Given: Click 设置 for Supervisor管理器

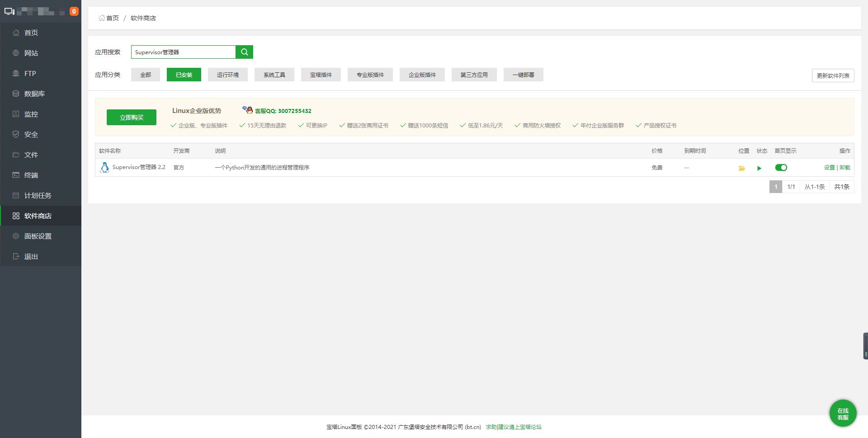Looking at the screenshot, I should tap(829, 167).
